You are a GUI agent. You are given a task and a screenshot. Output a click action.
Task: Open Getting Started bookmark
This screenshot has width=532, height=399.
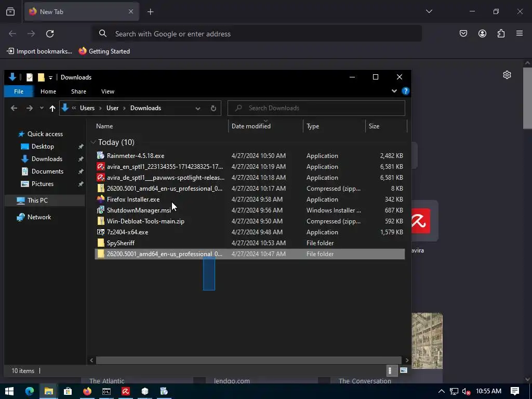pyautogui.click(x=104, y=51)
